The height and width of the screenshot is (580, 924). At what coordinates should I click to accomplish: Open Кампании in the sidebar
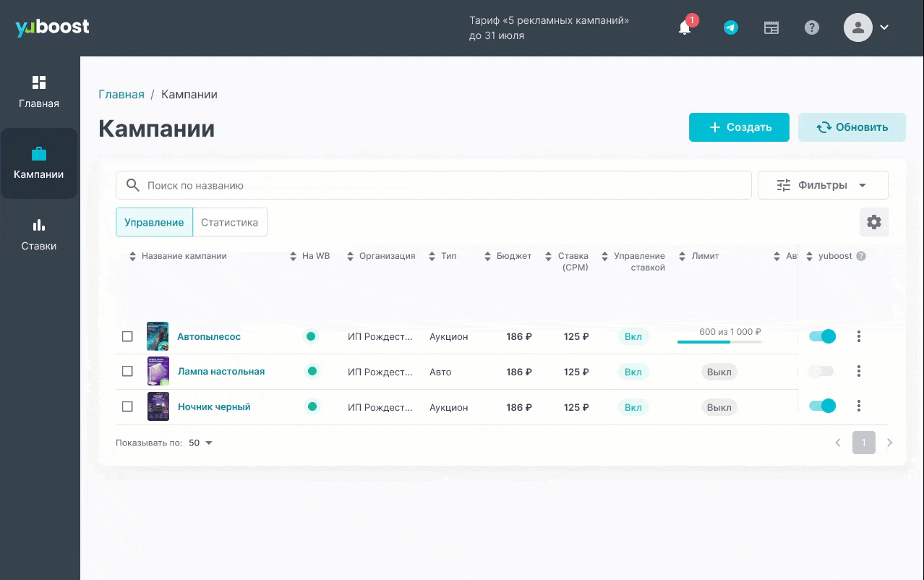point(39,163)
